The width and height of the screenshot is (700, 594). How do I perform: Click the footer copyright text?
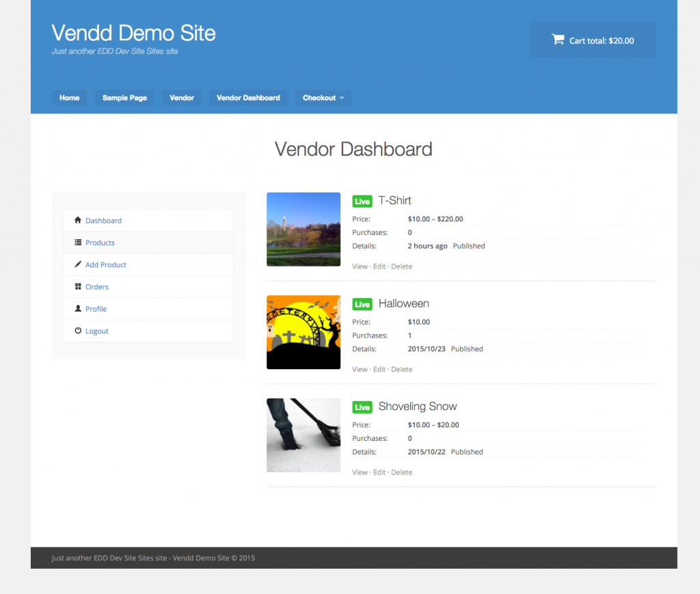pos(153,558)
